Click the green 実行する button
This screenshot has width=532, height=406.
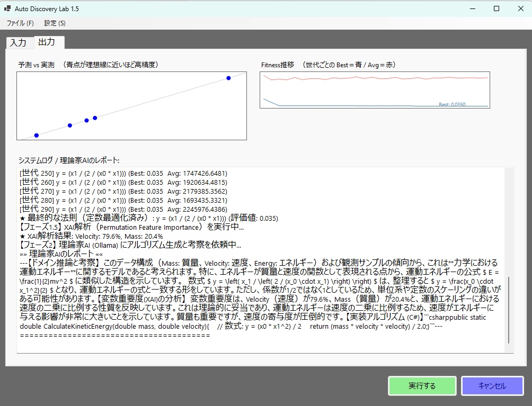422,386
